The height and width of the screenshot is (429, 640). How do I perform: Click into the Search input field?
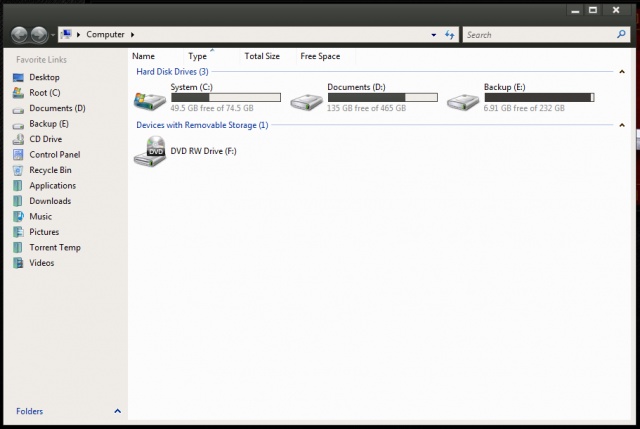[x=540, y=35]
